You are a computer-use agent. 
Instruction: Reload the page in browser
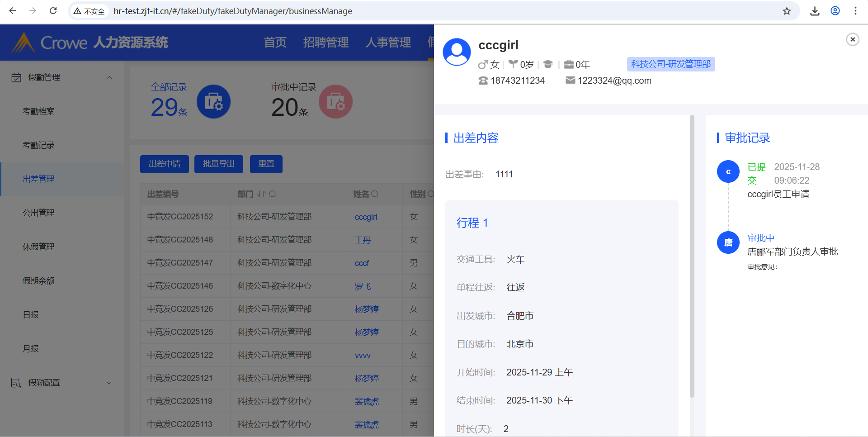coord(53,11)
